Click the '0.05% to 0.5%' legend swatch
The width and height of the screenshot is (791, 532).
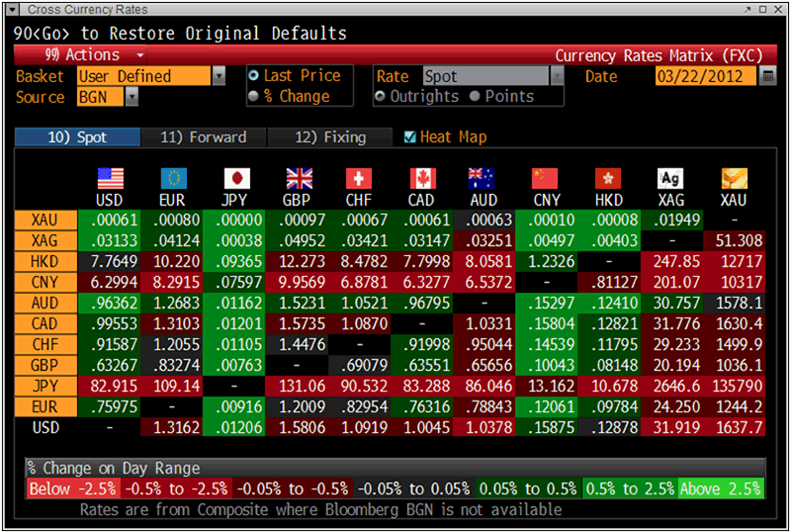coord(528,488)
